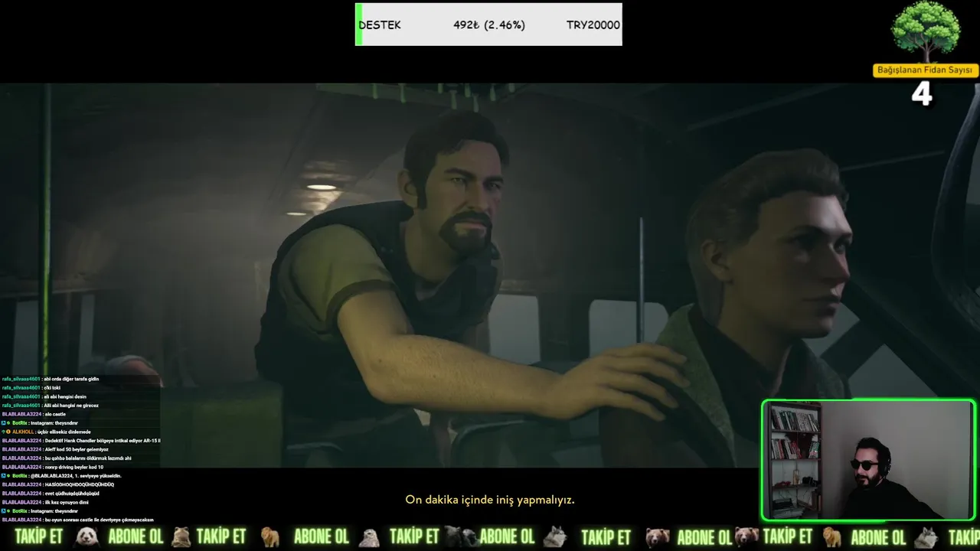The width and height of the screenshot is (980, 551).
Task: Click chat message starting 'HASİODHOQHDOQ'
Action: click(80, 484)
